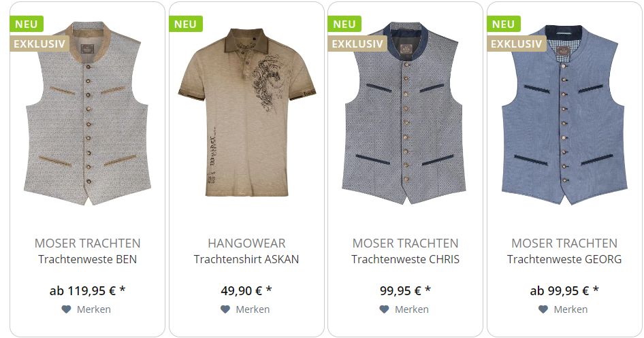Open the Trachtenweste GEORG product title

(x=564, y=259)
